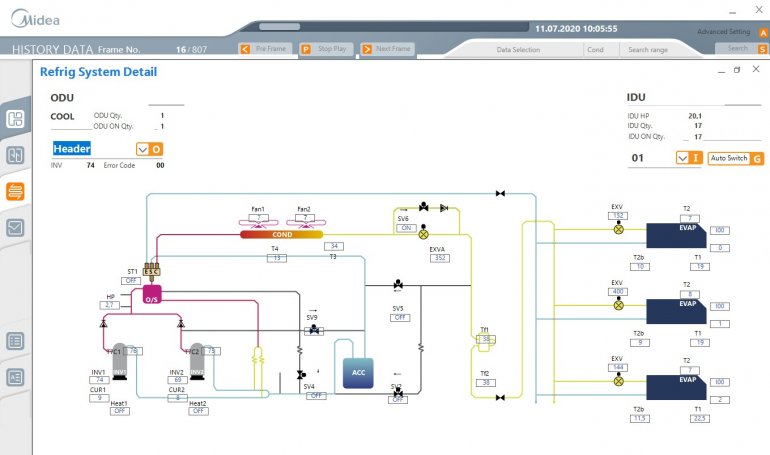
Task: Click the Fan1 icon
Action: 258,222
